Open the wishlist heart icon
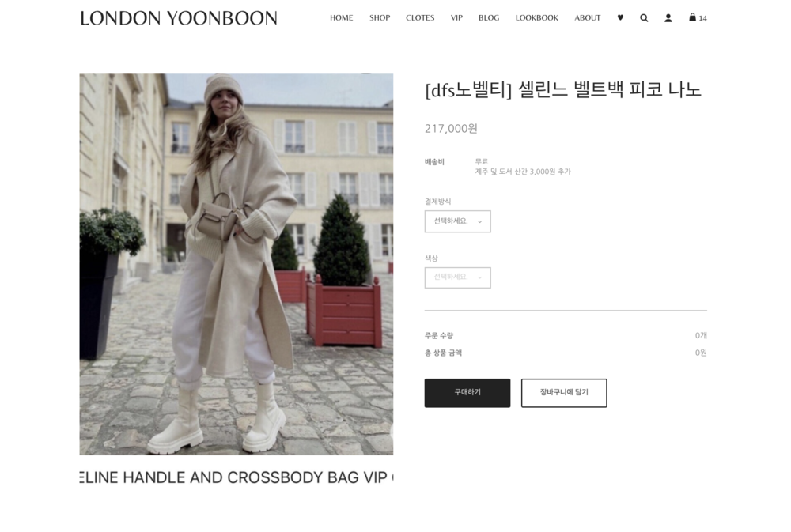Screen dimensions: 791x532 point(620,17)
